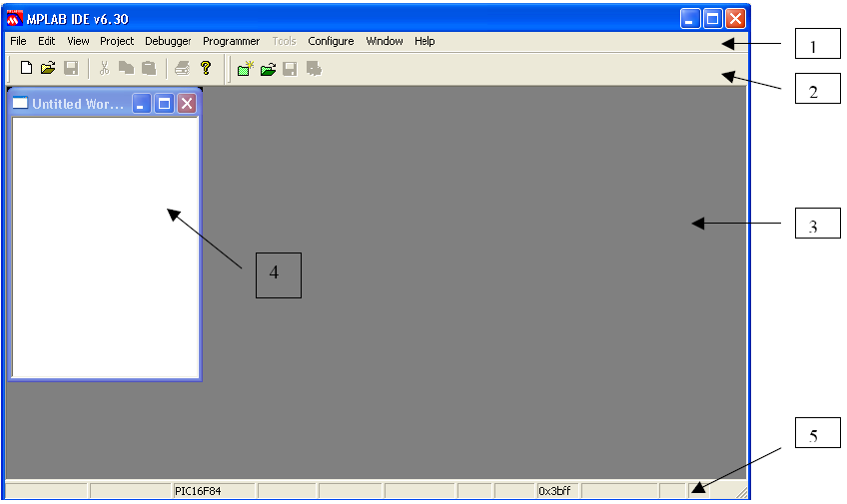Screen dimensions: 847x504
Task: Click the Copy icon in toolbar
Action: point(127,68)
